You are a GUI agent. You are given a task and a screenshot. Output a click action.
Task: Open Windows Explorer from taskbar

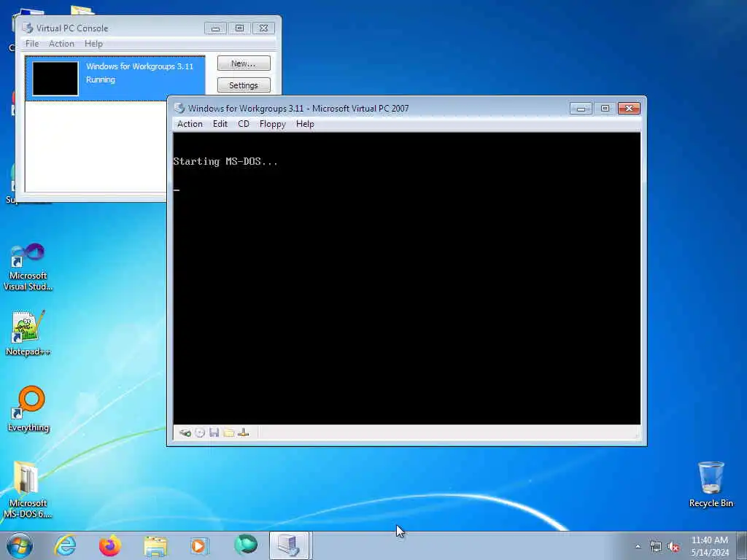click(x=155, y=546)
